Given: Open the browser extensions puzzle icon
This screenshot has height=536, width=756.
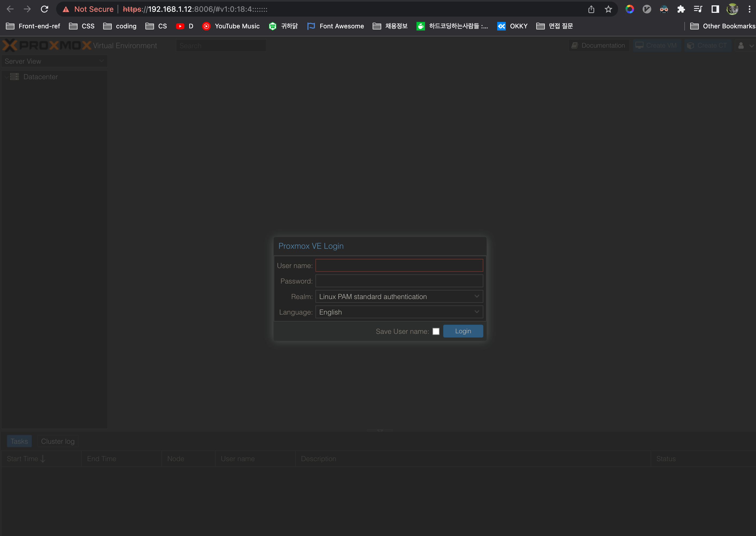Looking at the screenshot, I should (x=681, y=9).
